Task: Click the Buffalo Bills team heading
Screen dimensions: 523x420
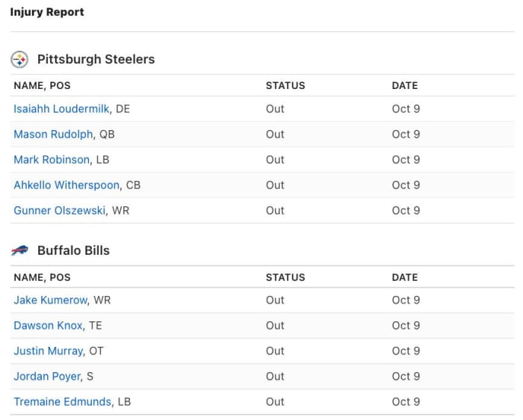Action: 73,250
